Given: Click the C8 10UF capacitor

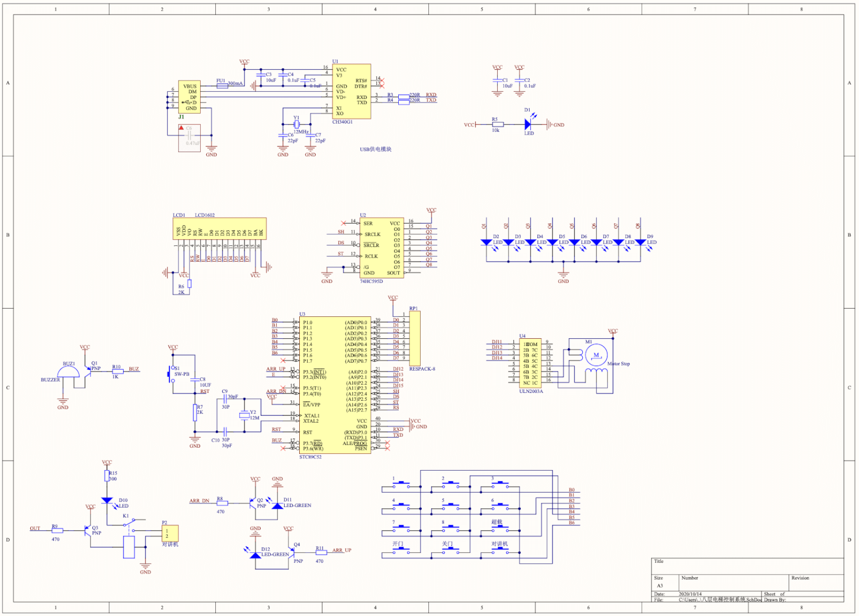Looking at the screenshot, I should [195, 380].
